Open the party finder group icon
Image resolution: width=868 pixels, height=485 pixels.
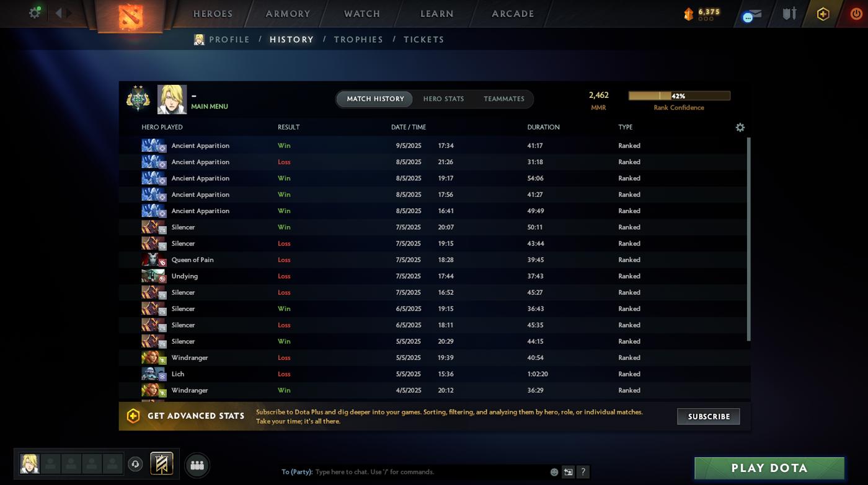pos(197,465)
